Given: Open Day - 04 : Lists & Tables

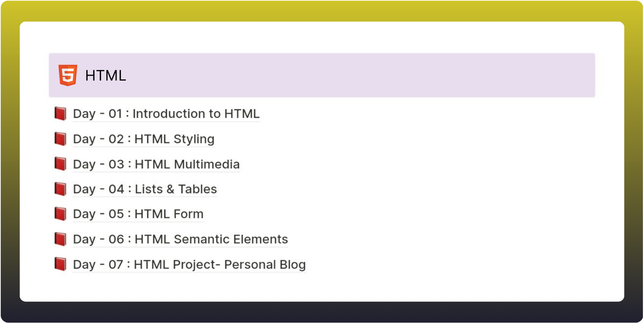Looking at the screenshot, I should pyautogui.click(x=145, y=189).
